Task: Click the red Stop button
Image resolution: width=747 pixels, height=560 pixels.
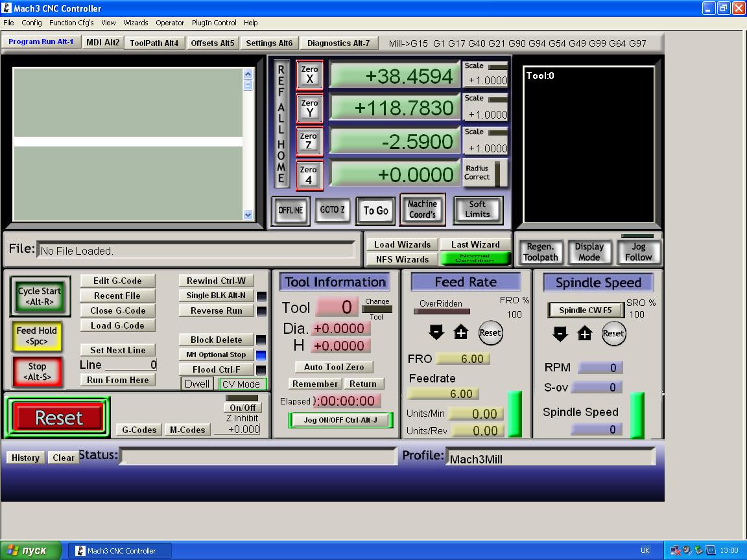Action: click(x=37, y=371)
